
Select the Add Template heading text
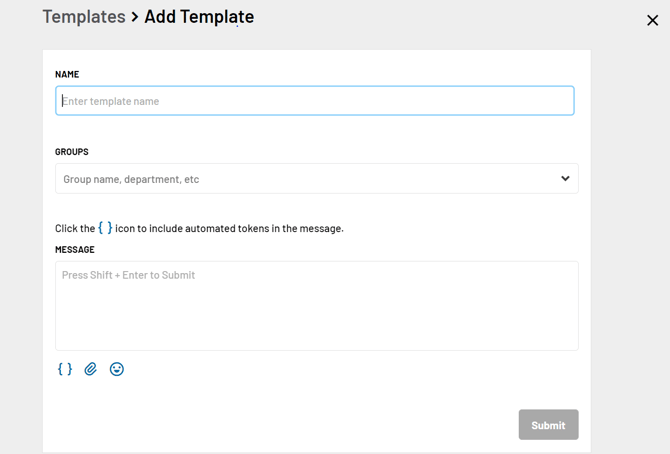click(199, 17)
